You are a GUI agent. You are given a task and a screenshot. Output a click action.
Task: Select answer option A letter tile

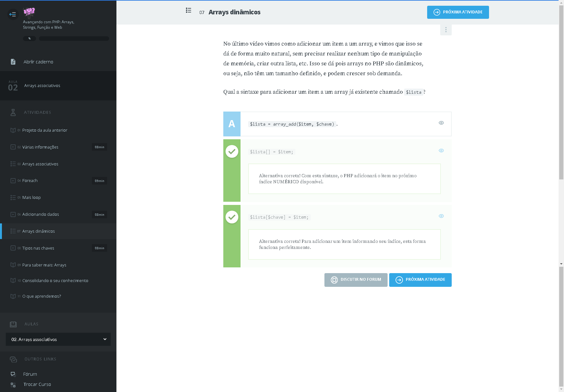pyautogui.click(x=232, y=124)
